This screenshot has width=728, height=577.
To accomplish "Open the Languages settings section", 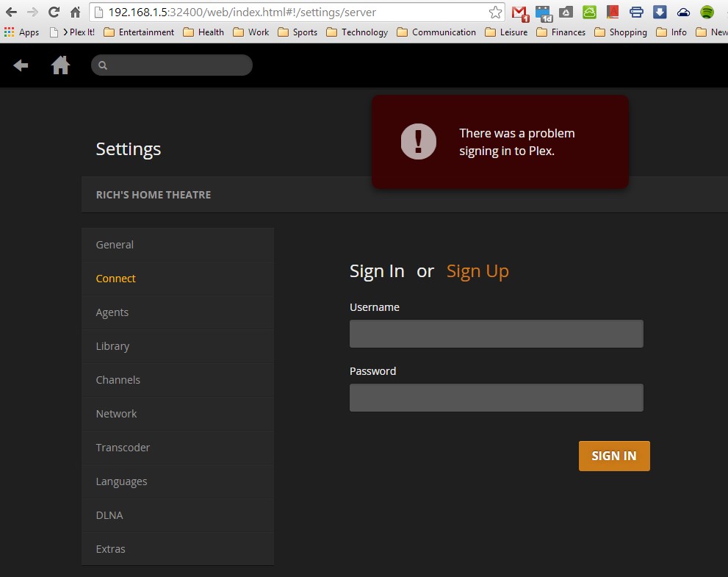I will [x=178, y=481].
